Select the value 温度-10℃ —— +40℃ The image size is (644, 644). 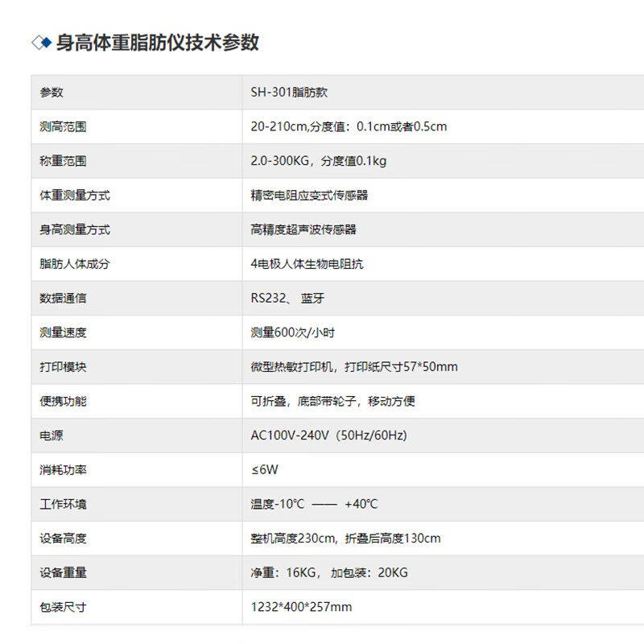314,504
